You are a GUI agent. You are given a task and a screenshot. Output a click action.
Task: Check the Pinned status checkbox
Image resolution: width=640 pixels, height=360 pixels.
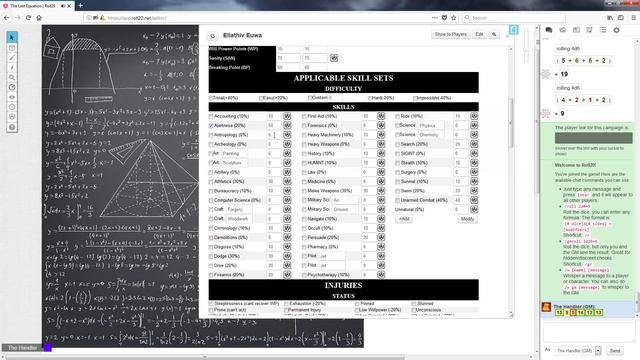click(x=357, y=304)
